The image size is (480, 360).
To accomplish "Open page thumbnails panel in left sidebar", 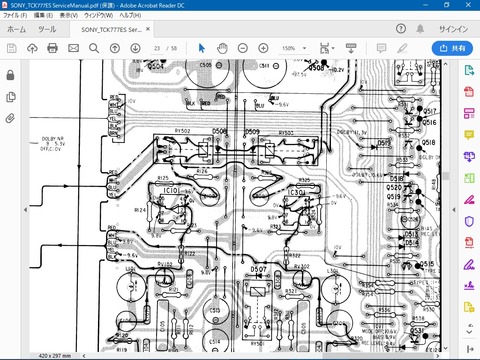I will pyautogui.click(x=11, y=97).
